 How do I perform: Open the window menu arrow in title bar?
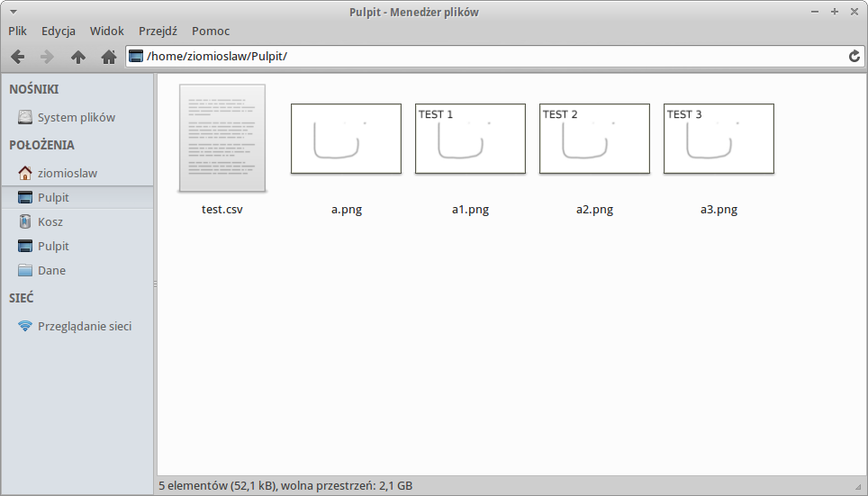pos(13,12)
